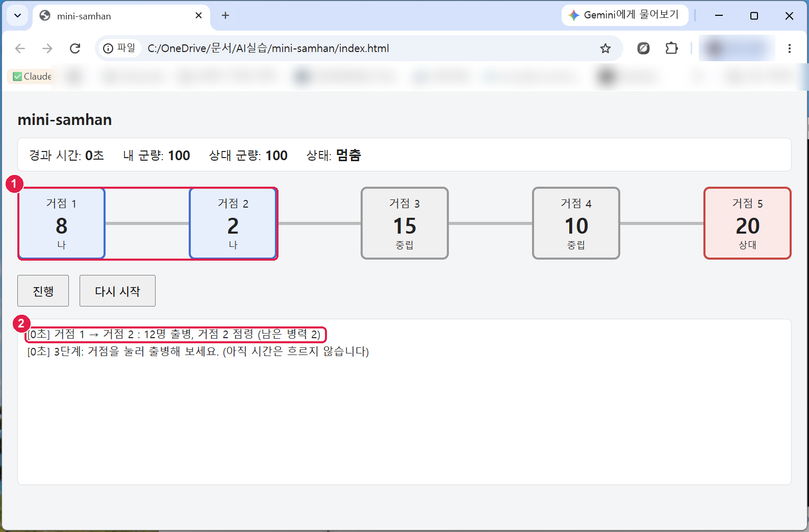Go forward to the next page

47,48
